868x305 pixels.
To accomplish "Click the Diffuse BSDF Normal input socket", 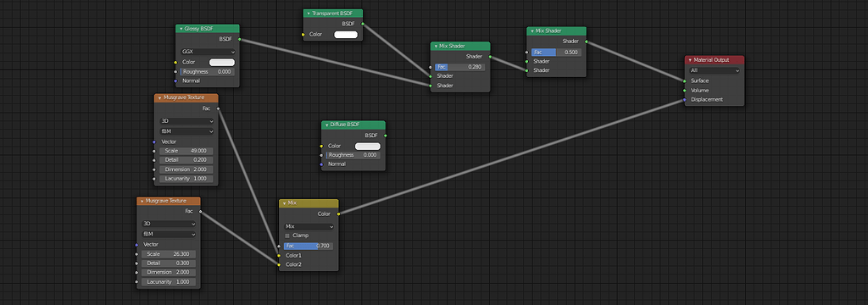I will click(321, 164).
